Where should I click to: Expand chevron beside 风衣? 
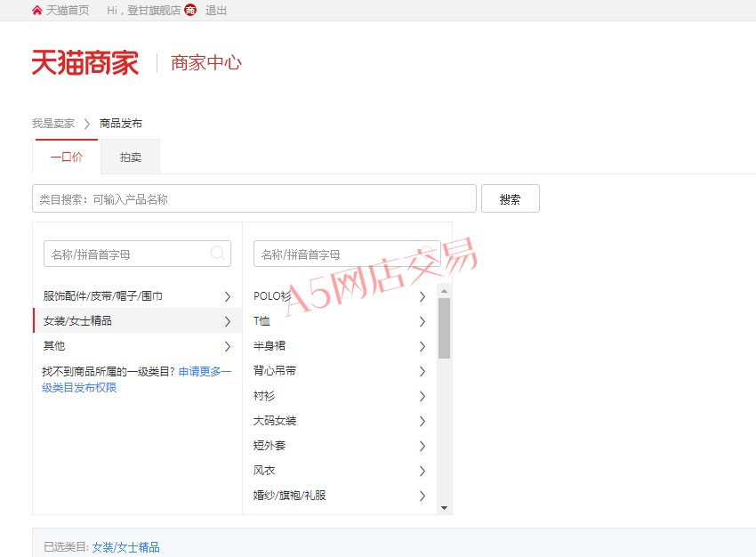pyautogui.click(x=422, y=471)
